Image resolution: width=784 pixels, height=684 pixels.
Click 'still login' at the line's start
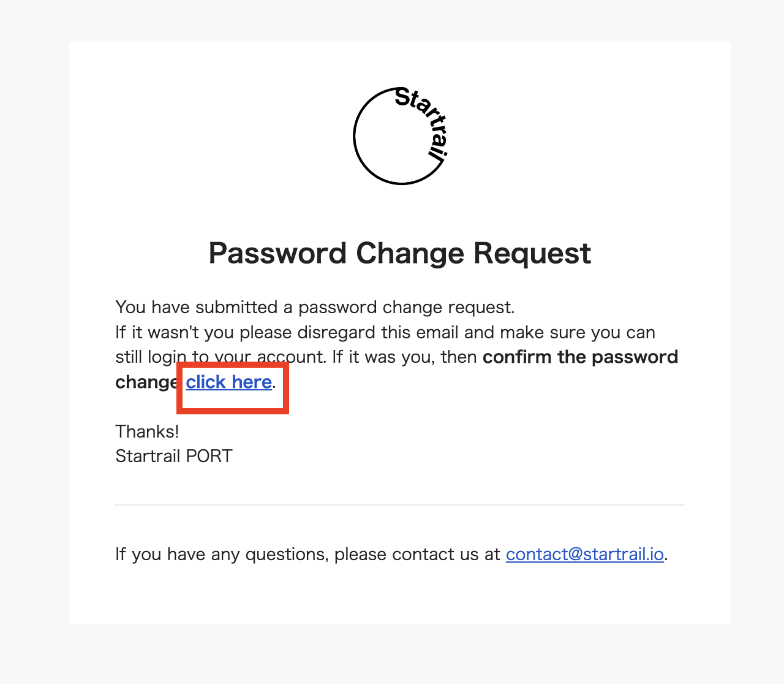coord(151,357)
